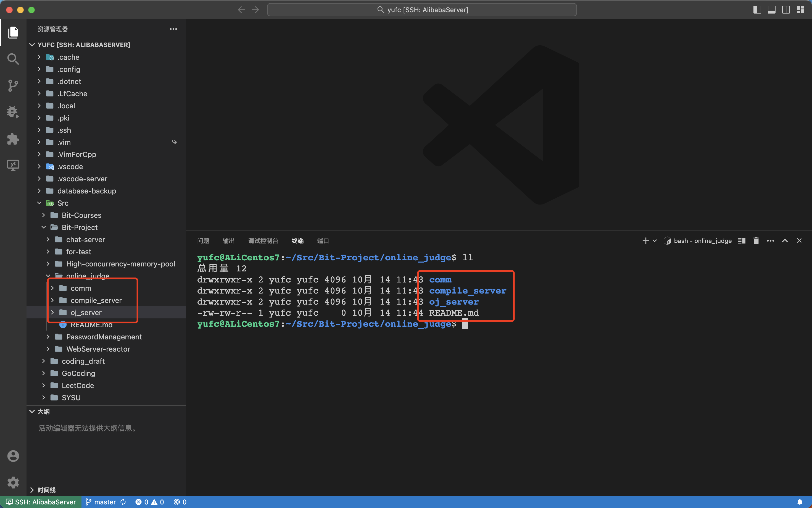The width and height of the screenshot is (812, 508).
Task: Switch to the 调试控制台 tab
Action: tap(263, 240)
